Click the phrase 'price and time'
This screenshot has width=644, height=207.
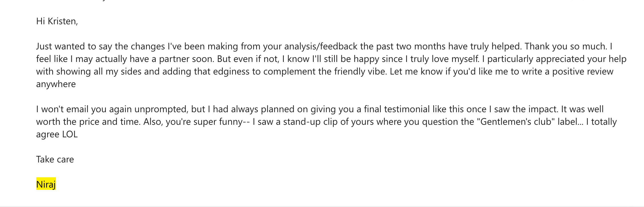[110, 122]
